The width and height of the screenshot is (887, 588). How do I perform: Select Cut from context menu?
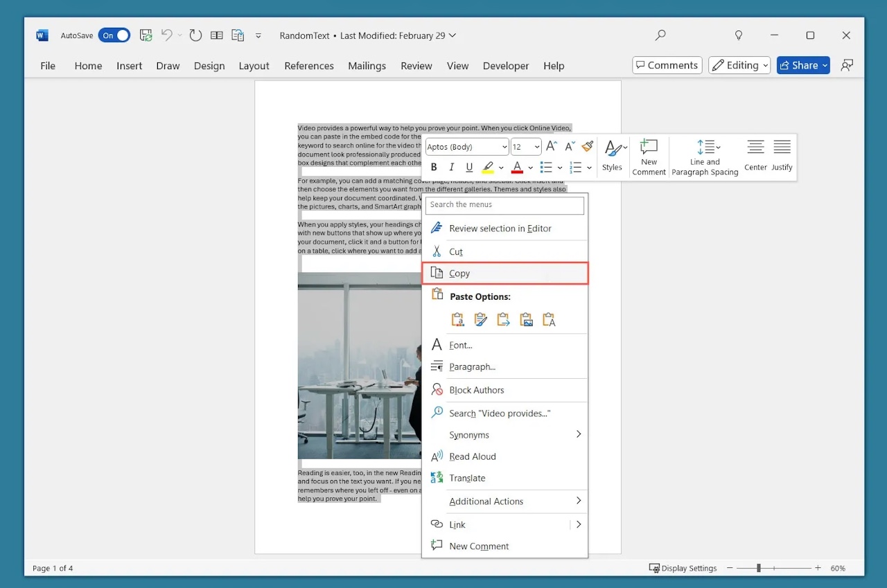tap(505, 251)
